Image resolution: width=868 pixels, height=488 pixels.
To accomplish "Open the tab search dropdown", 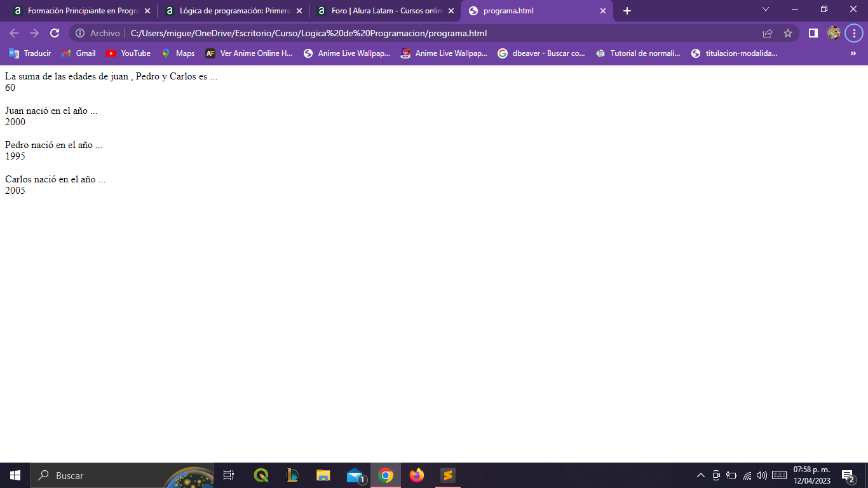I will point(766,9).
